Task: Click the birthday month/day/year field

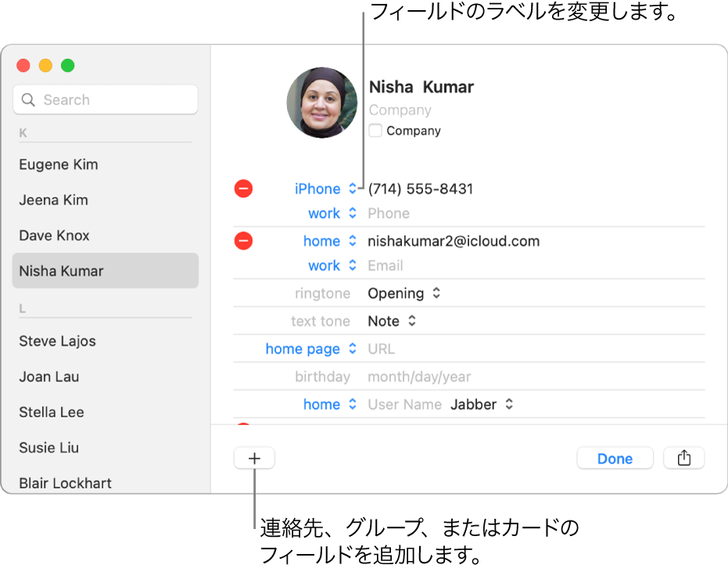Action: coord(419,377)
